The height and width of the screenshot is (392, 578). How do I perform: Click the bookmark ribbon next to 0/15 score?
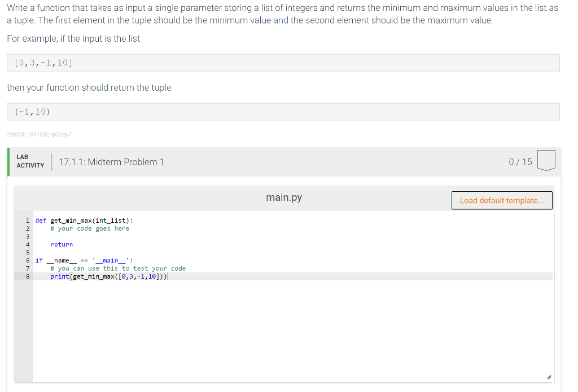[546, 160]
